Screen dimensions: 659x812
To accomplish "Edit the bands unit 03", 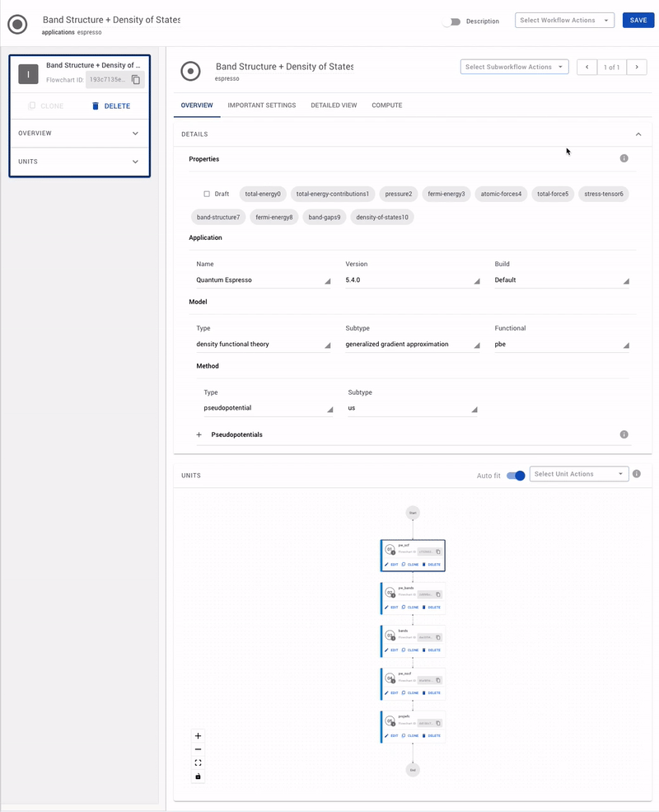I will (391, 650).
